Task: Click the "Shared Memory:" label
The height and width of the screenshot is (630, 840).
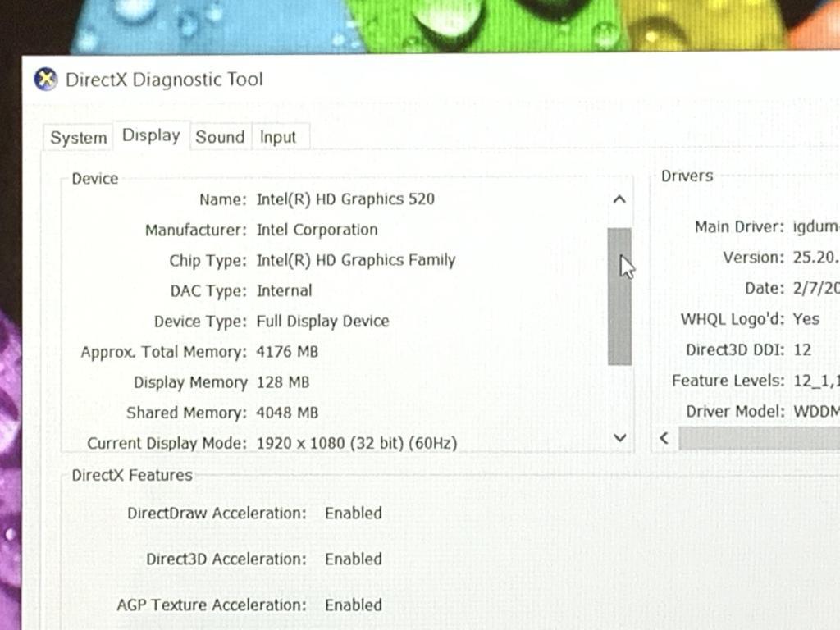Action: tap(186, 413)
